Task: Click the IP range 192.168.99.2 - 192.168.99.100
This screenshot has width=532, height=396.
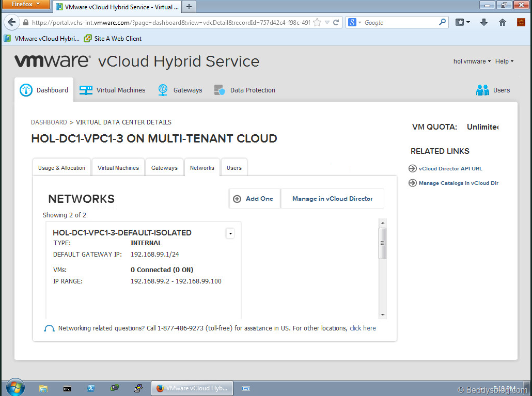Action: (x=176, y=281)
